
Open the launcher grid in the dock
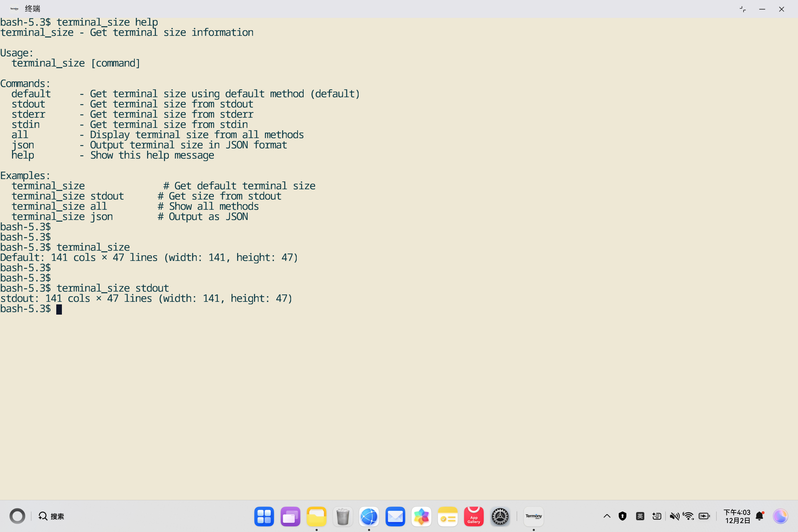point(264,516)
